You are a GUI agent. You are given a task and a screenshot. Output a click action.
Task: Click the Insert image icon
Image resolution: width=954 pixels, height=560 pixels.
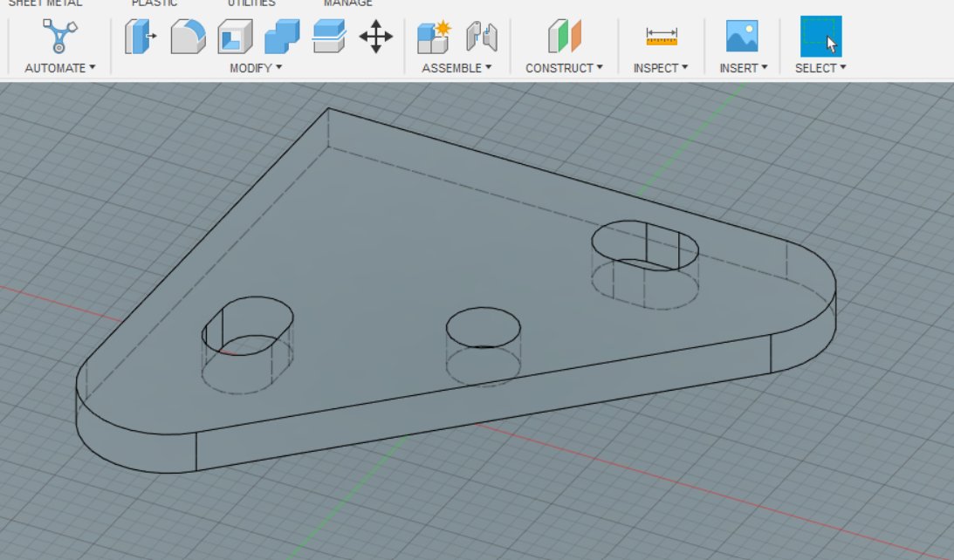(x=742, y=37)
